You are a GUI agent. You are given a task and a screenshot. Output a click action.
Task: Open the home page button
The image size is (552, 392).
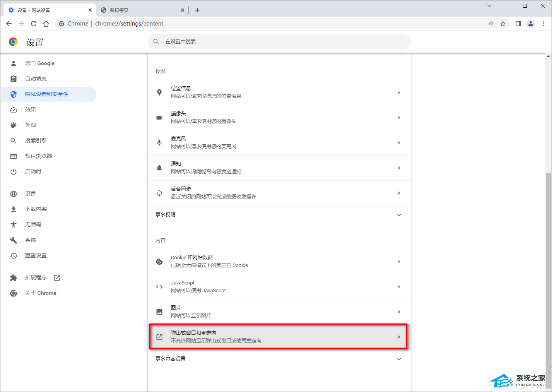click(46, 24)
